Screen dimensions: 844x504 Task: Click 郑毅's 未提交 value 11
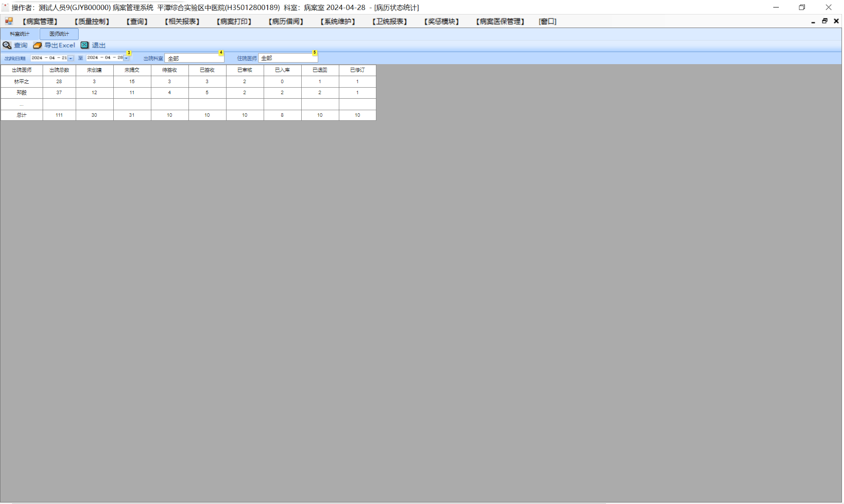pyautogui.click(x=132, y=93)
